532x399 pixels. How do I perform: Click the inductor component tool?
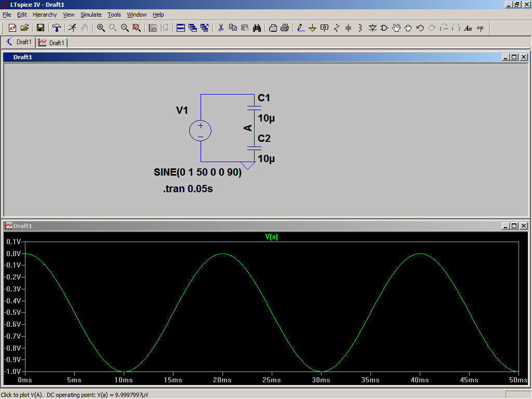pyautogui.click(x=360, y=28)
